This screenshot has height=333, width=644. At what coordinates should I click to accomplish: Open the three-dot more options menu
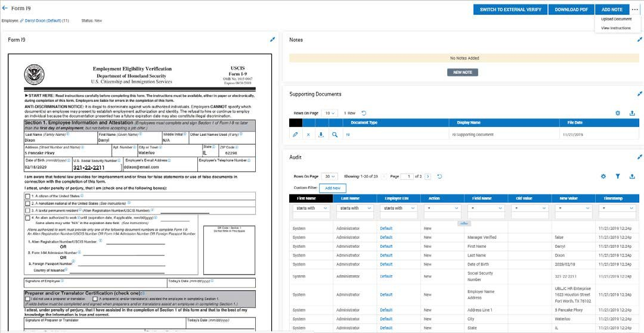tap(635, 10)
